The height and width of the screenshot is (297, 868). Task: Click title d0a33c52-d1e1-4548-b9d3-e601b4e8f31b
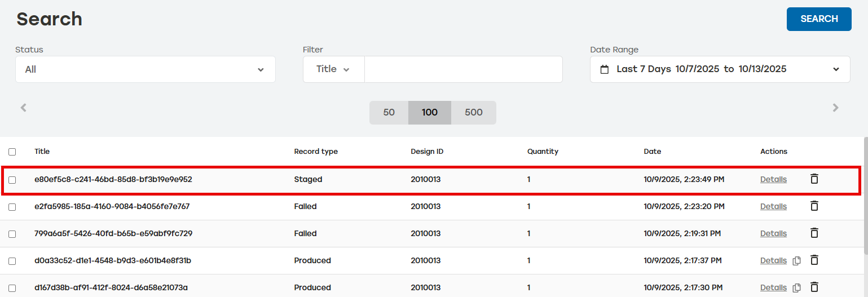(113, 260)
